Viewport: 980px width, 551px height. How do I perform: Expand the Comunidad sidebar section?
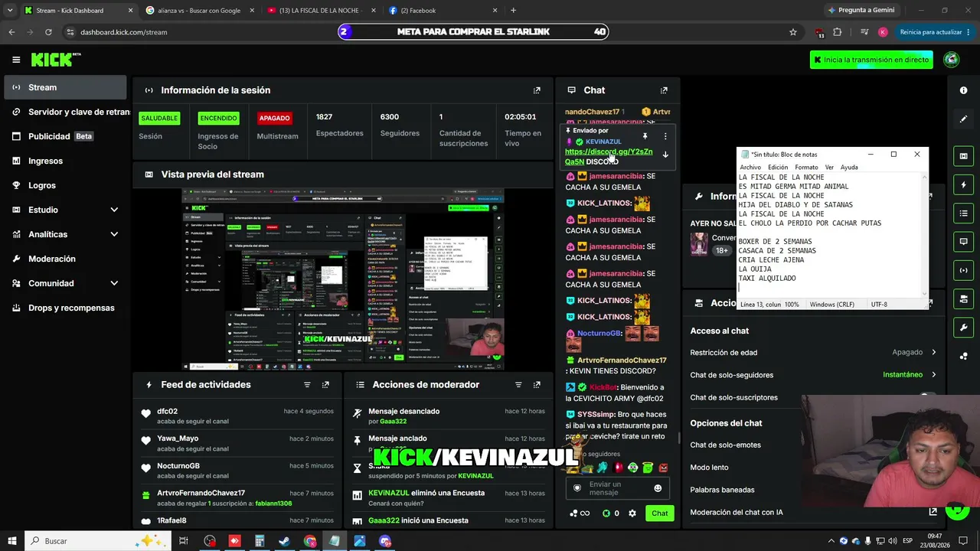(114, 283)
